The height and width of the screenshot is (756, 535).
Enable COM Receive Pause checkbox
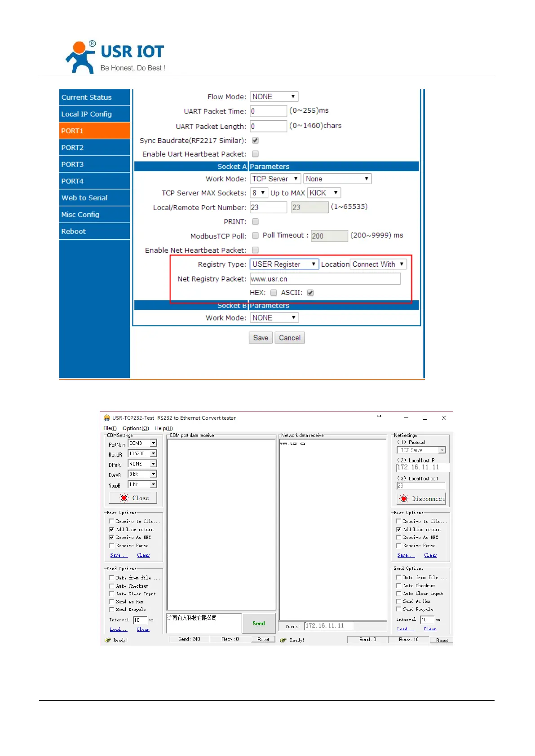(111, 546)
